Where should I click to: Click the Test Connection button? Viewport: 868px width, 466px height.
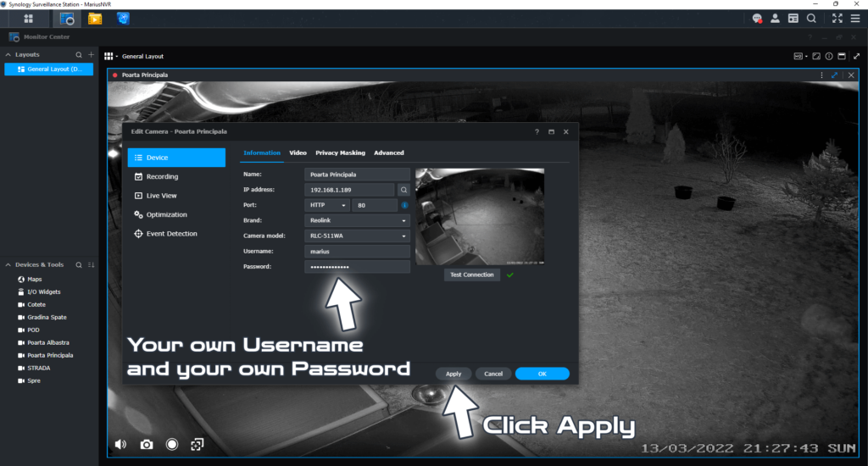(x=471, y=275)
